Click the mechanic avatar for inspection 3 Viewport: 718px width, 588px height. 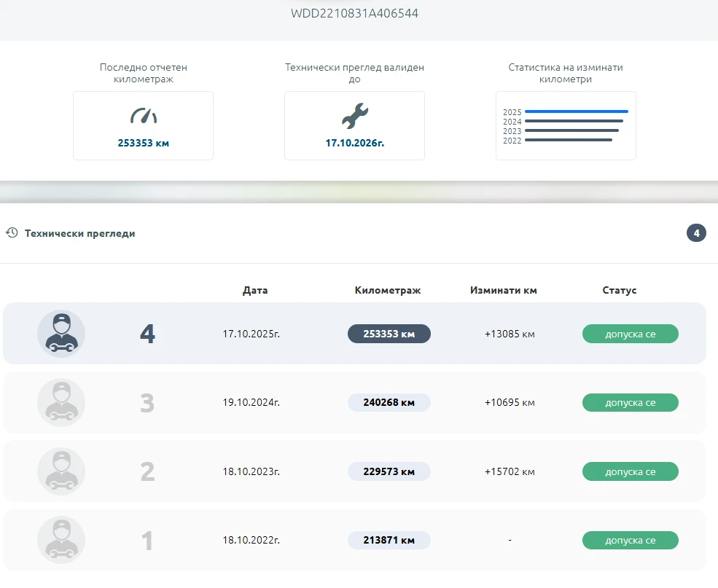click(61, 402)
